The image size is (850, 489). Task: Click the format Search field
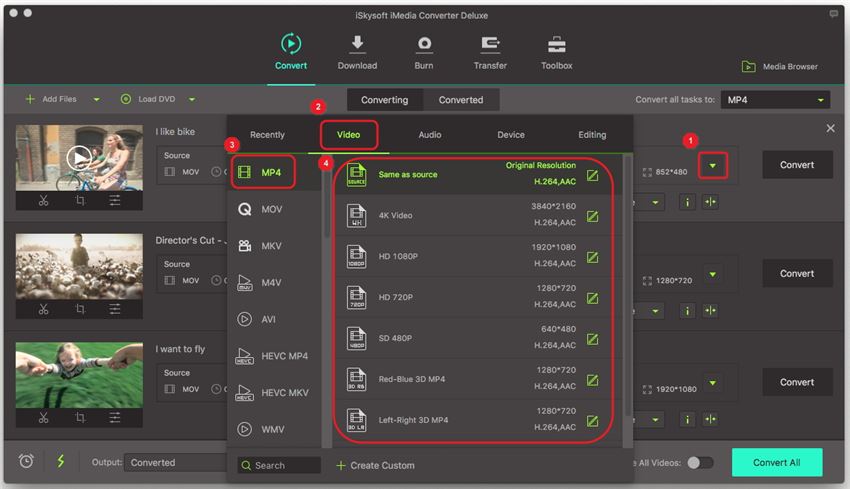click(x=280, y=465)
